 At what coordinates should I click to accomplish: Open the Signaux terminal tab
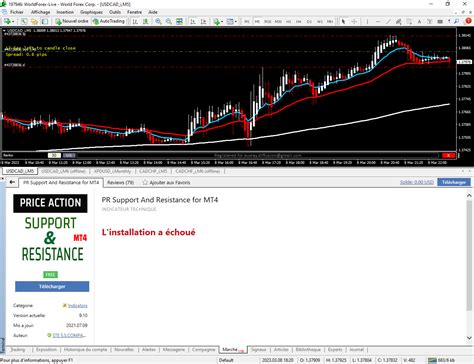tap(259, 349)
